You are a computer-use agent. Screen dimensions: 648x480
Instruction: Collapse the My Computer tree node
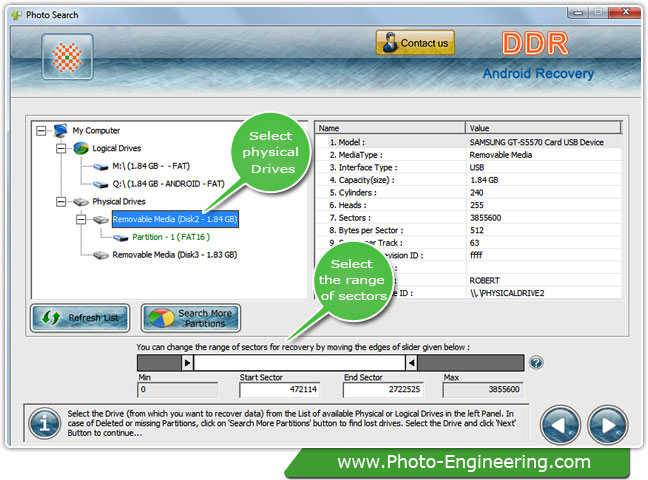point(41,131)
